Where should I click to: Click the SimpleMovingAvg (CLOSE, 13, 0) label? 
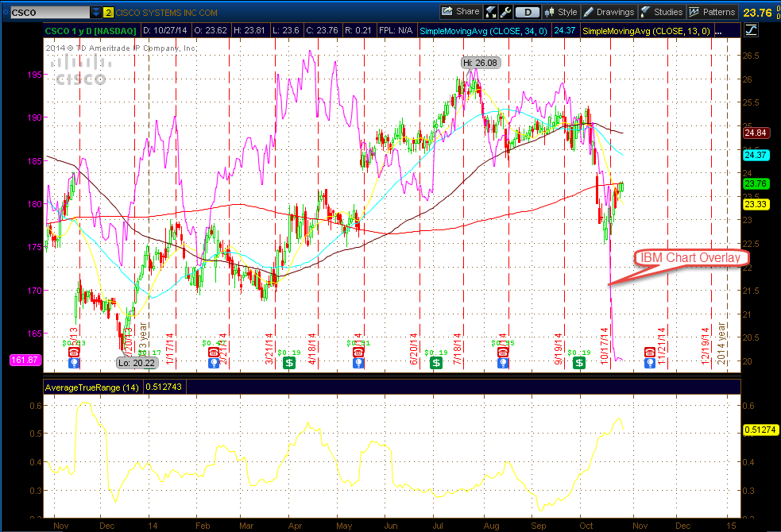click(646, 31)
